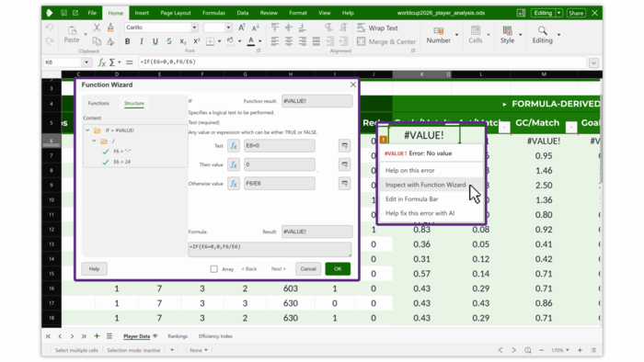Open the Formulas ribbon tab

(213, 13)
